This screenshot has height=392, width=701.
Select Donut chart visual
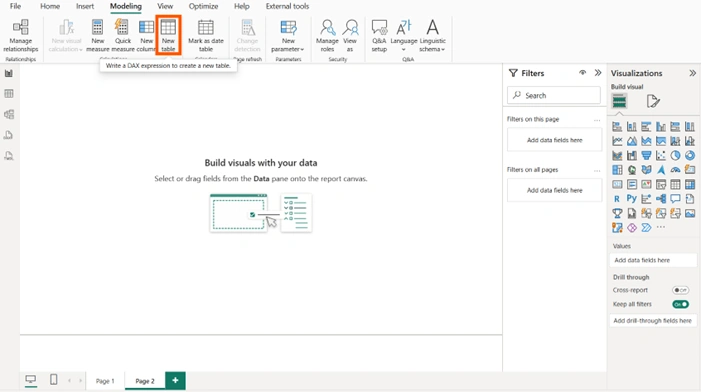tap(690, 156)
